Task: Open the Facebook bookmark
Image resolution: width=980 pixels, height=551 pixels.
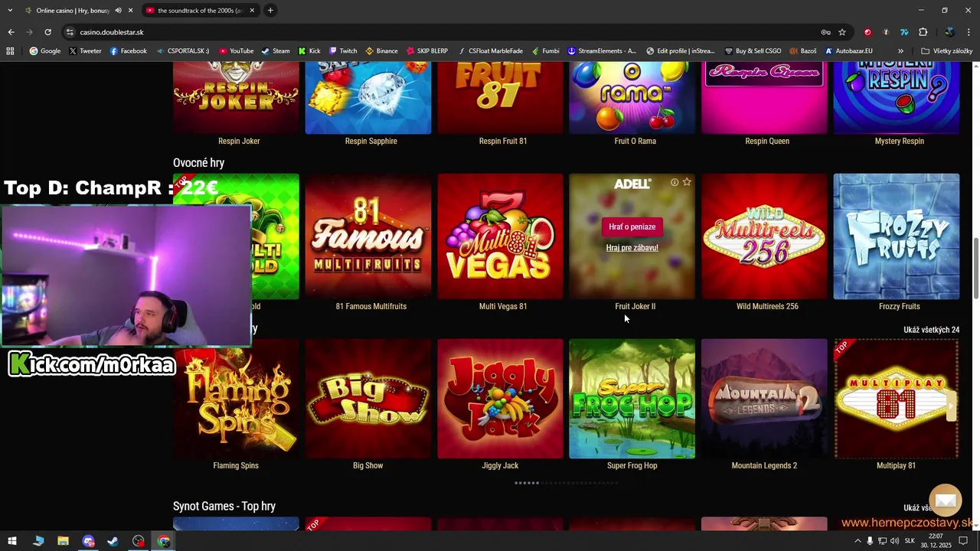Action: (129, 51)
